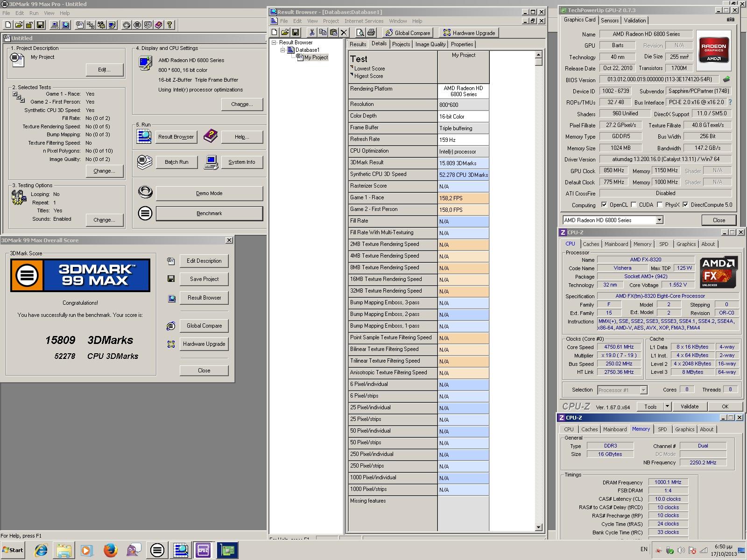The width and height of the screenshot is (747, 560).
Task: Click Change button under Display and CPU Settings
Action: (x=242, y=104)
